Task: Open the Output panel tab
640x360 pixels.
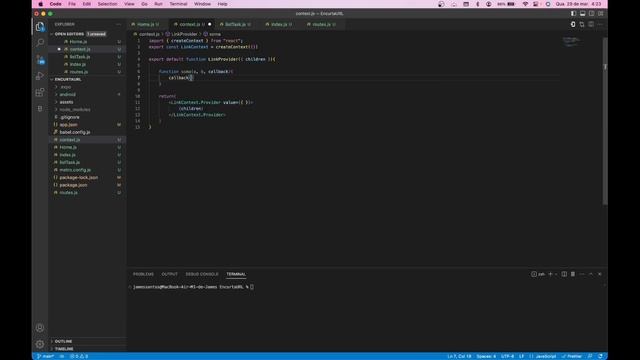Action: (x=169, y=274)
